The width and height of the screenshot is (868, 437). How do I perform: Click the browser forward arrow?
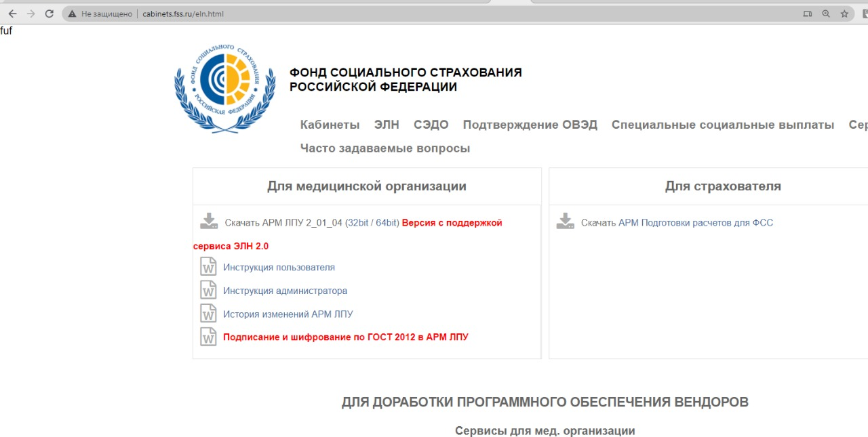click(x=31, y=14)
